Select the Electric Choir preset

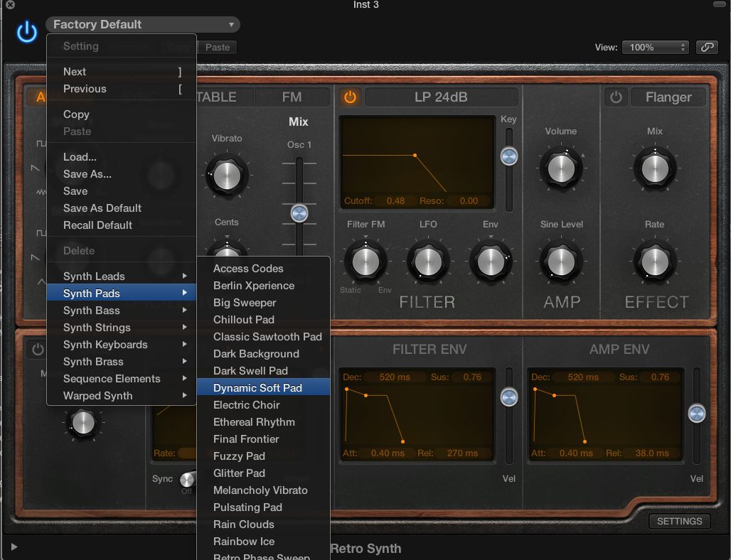[263, 405]
